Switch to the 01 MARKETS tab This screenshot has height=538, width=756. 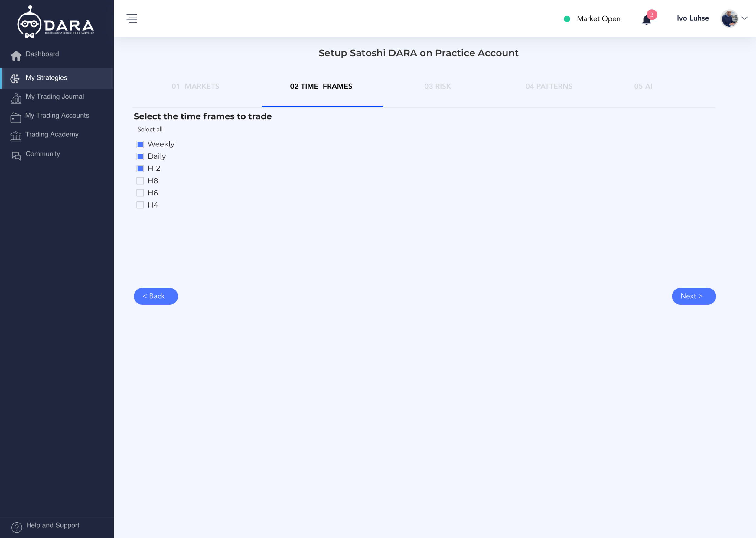[x=195, y=86]
